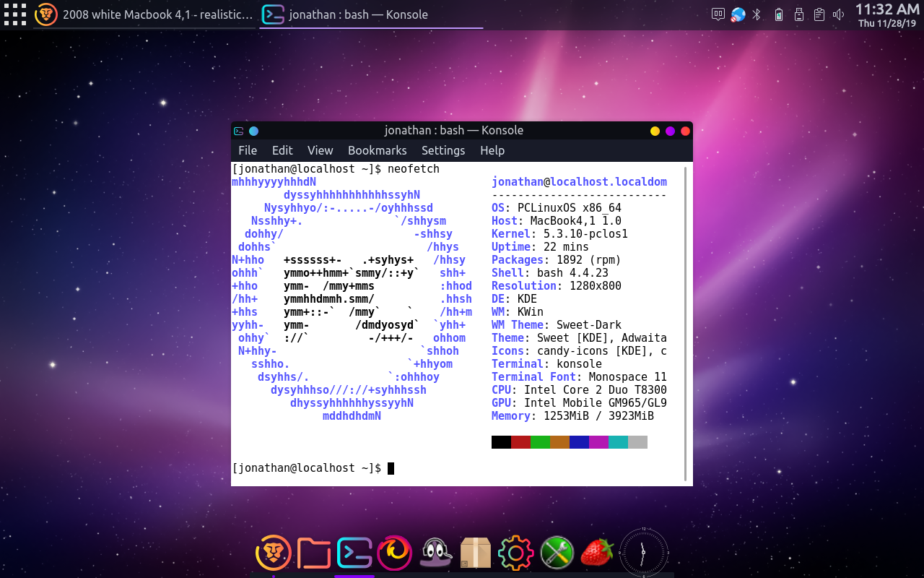924x578 pixels.
Task: Click the 'GPU: Intel Mobile GM965/GL9' line
Action: point(579,403)
